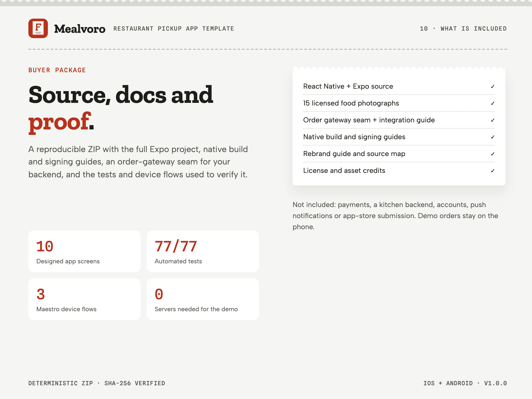
Task: Click the '10' stat number
Action: pos(45,246)
